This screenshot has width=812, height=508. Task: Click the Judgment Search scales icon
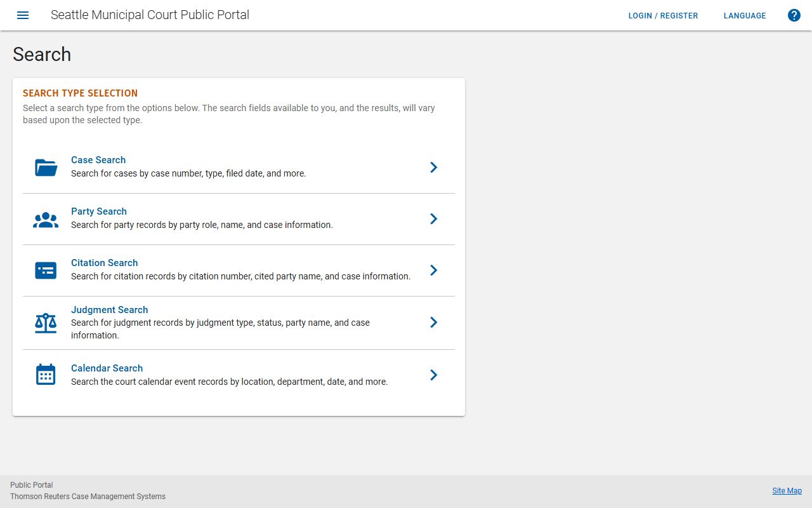(46, 323)
